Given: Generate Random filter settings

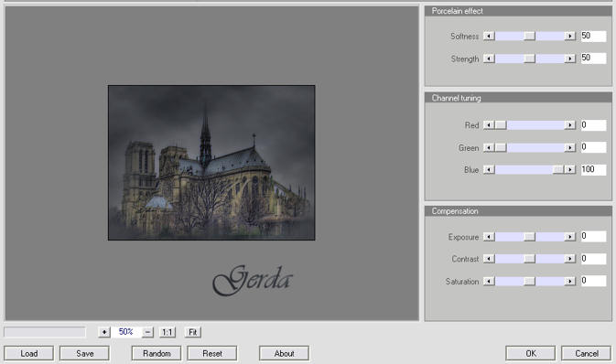Looking at the screenshot, I should coord(157,353).
